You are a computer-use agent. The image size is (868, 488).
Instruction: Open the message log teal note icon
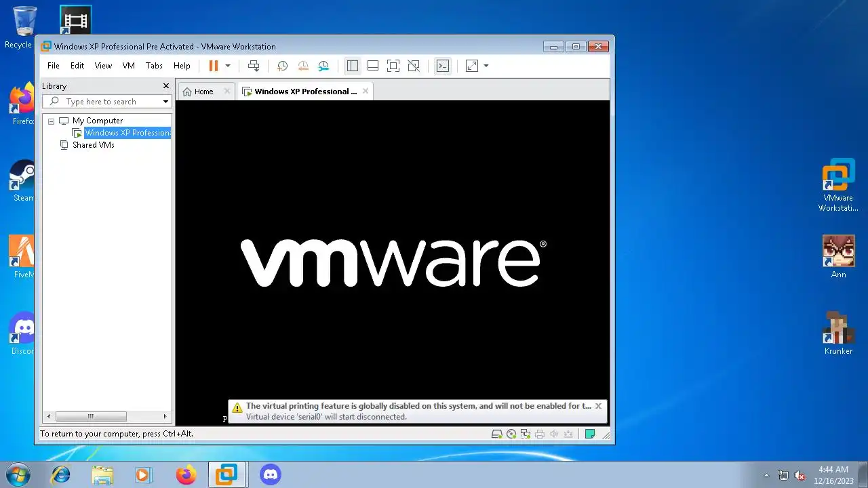(x=590, y=434)
